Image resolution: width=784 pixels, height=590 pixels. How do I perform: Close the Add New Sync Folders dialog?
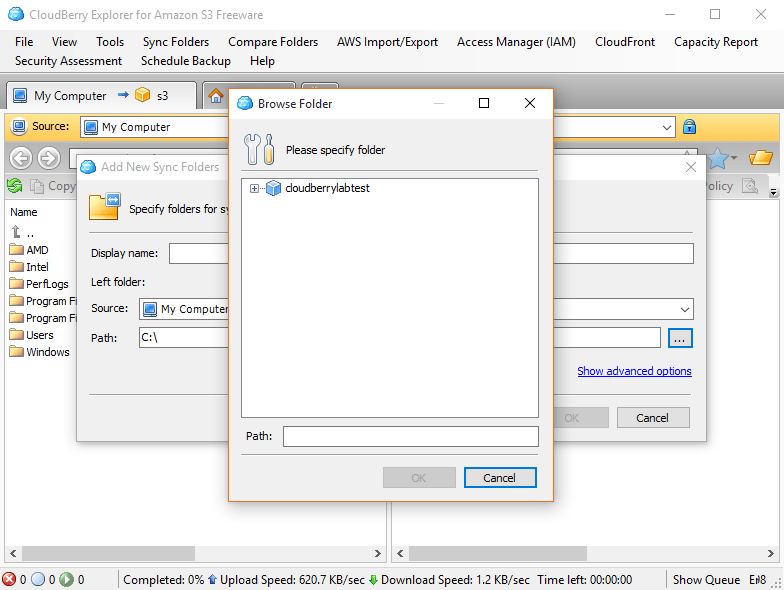[690, 167]
